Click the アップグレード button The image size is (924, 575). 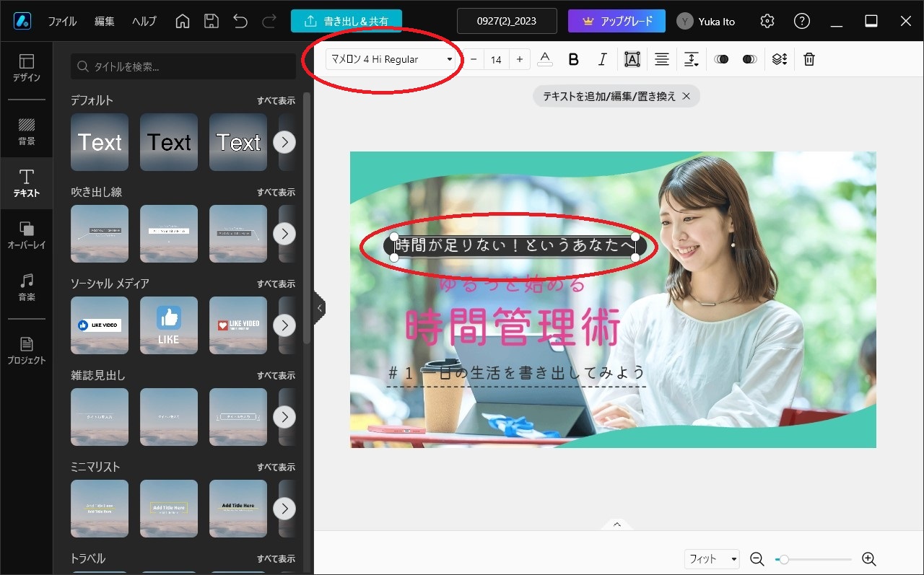tap(616, 21)
